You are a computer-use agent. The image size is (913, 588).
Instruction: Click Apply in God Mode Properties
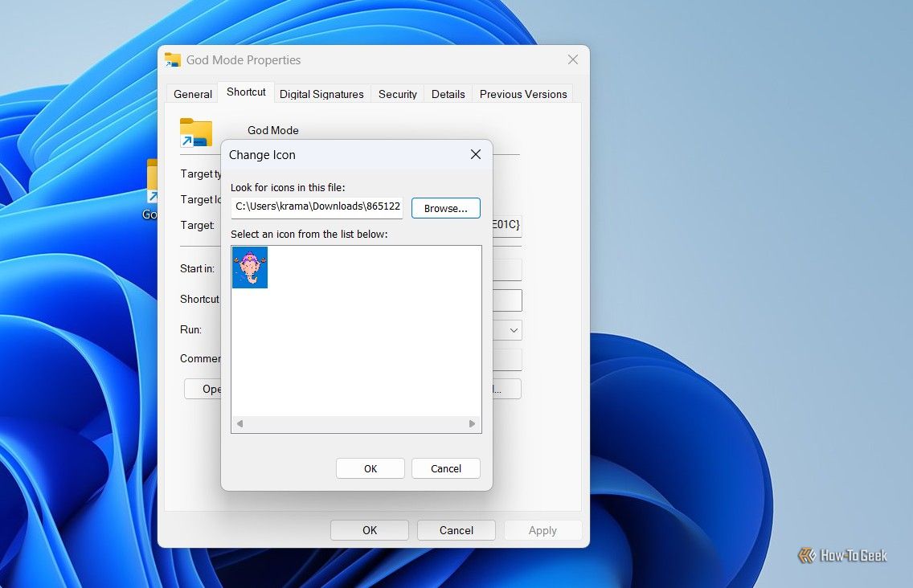click(x=542, y=530)
